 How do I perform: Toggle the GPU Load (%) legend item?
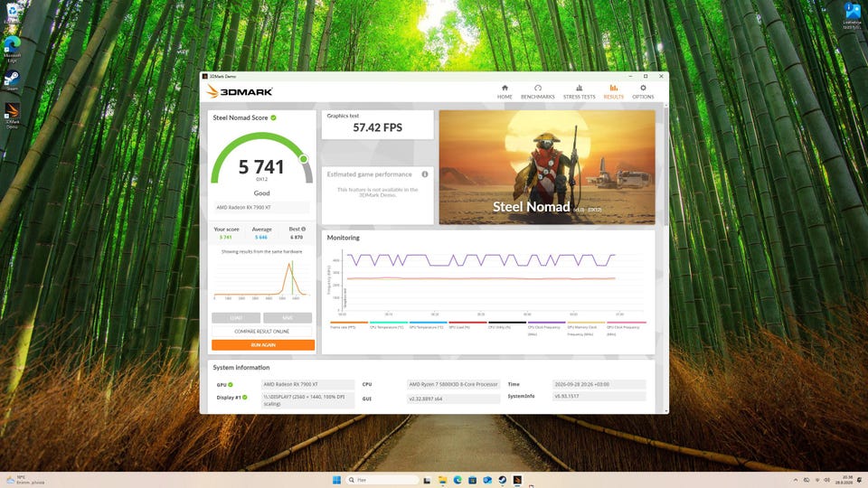click(467, 325)
